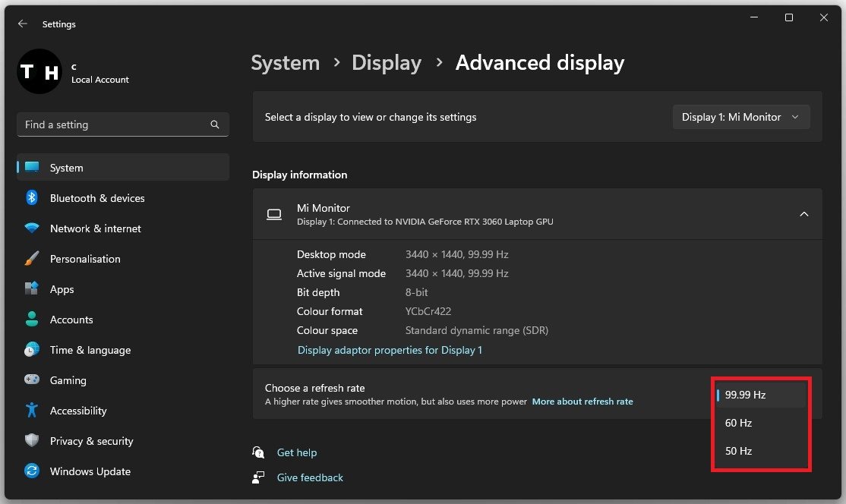Screen dimensions: 846x504
Task: Choose 60 Hz from refresh rate list
Action: pos(760,423)
